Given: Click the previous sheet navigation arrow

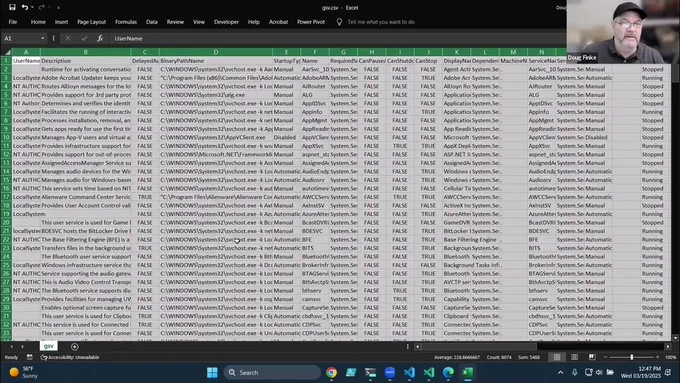Looking at the screenshot, I should [12, 347].
